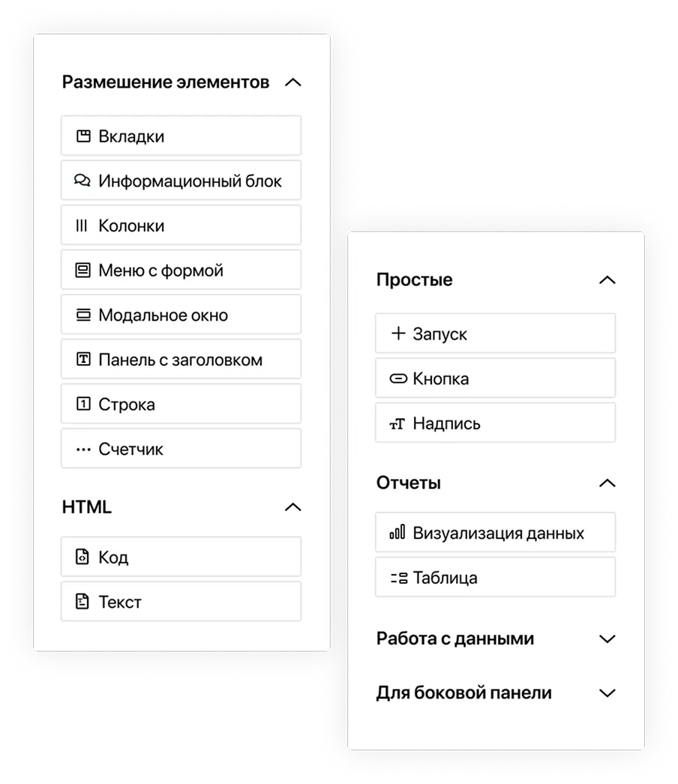Expand the Для боковой панели section
Screen dimensions: 678x784
click(608, 693)
